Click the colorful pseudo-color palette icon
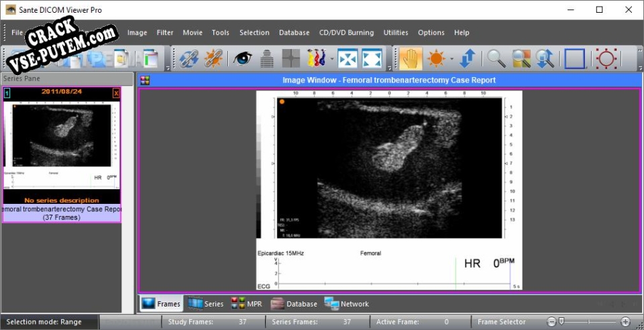This screenshot has height=330, width=644. pos(317,59)
